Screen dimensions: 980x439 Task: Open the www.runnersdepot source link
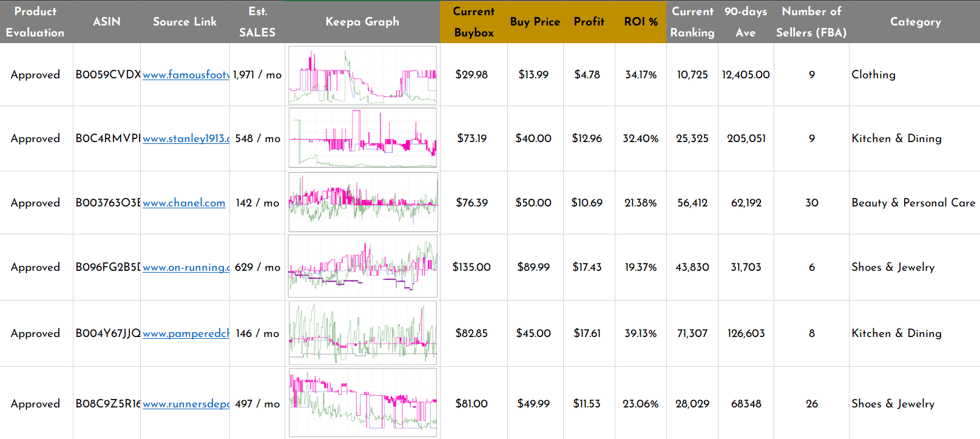click(186, 404)
